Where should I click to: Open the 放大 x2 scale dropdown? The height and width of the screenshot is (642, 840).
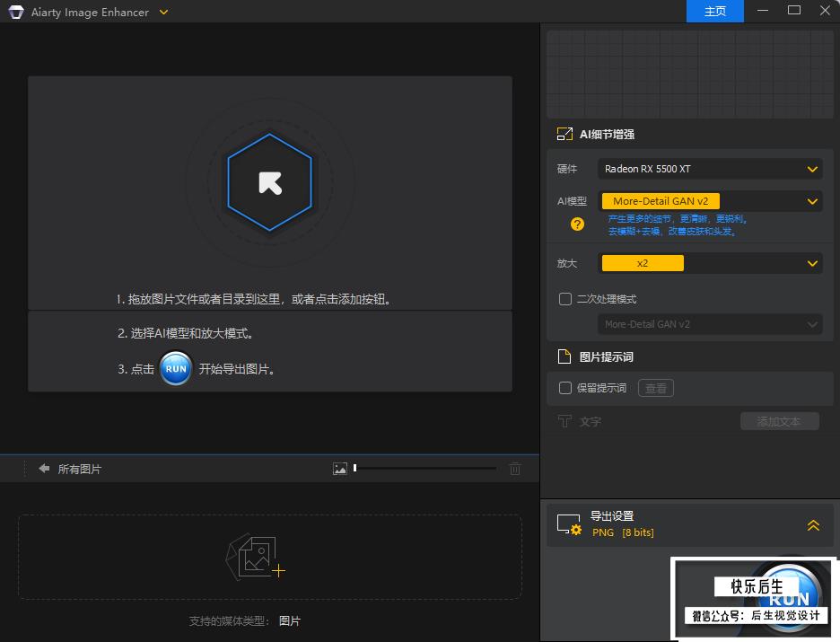click(x=710, y=263)
